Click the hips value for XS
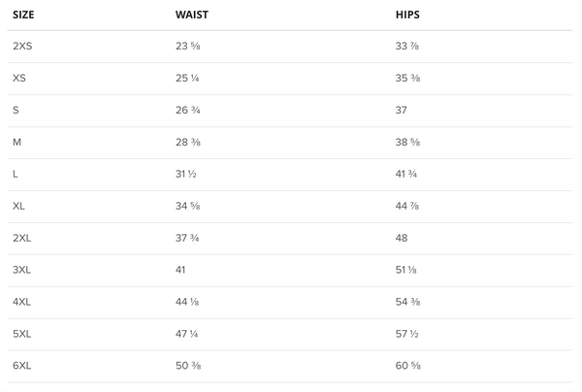 [x=406, y=79]
